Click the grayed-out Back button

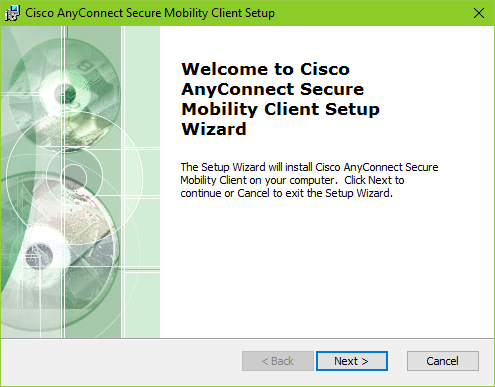tap(278, 361)
